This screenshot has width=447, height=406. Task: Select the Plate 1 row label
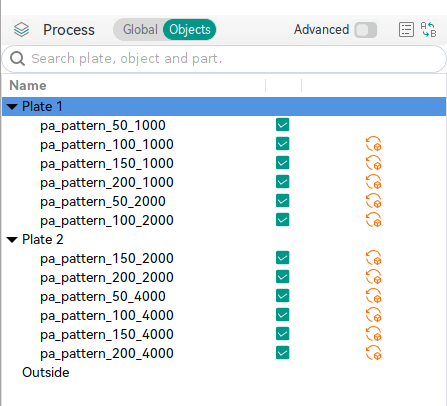coord(42,107)
